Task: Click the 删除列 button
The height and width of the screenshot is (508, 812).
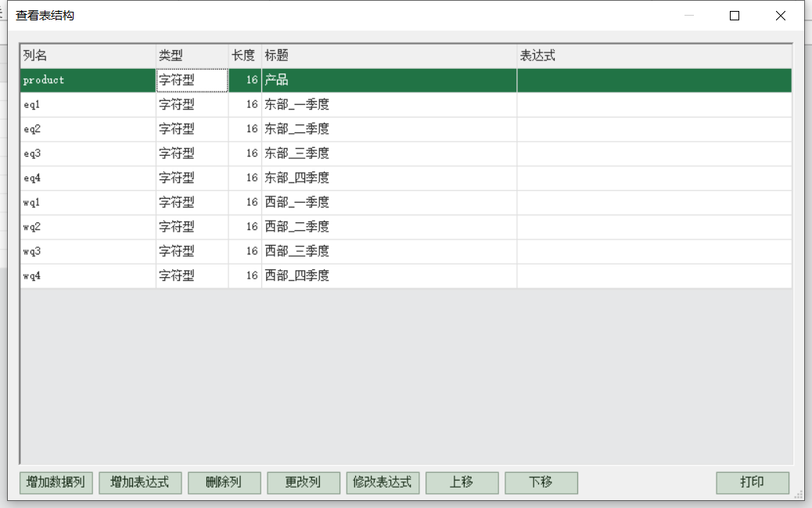Action: pos(224,483)
